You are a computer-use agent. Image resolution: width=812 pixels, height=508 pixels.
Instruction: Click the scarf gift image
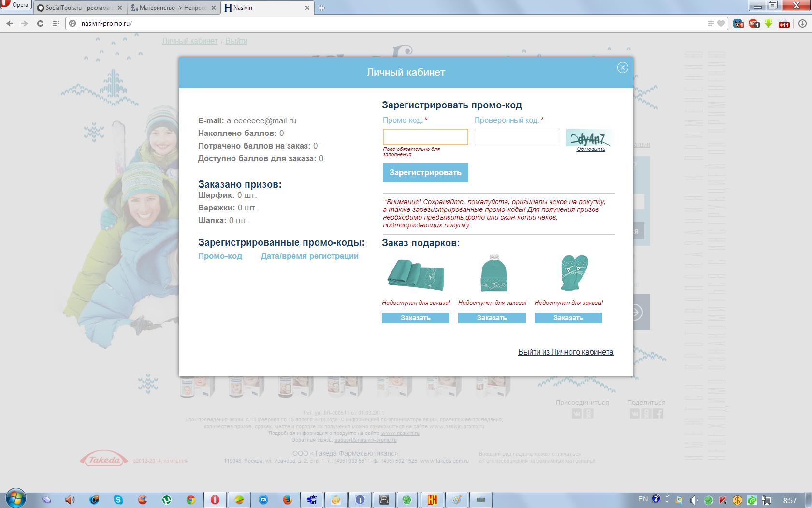coord(416,274)
